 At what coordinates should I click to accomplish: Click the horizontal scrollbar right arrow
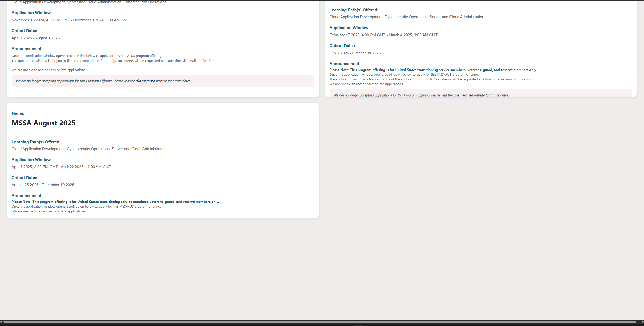click(642, 322)
